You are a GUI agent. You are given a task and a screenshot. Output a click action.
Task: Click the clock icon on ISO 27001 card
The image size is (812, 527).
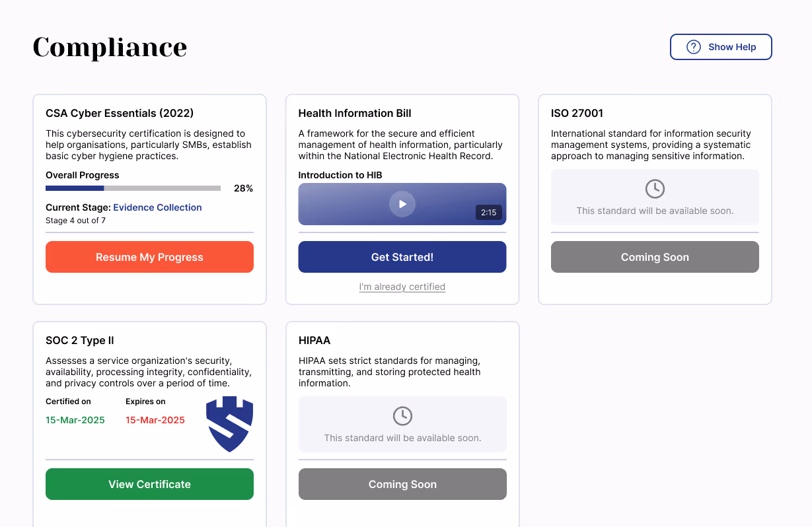pos(654,189)
